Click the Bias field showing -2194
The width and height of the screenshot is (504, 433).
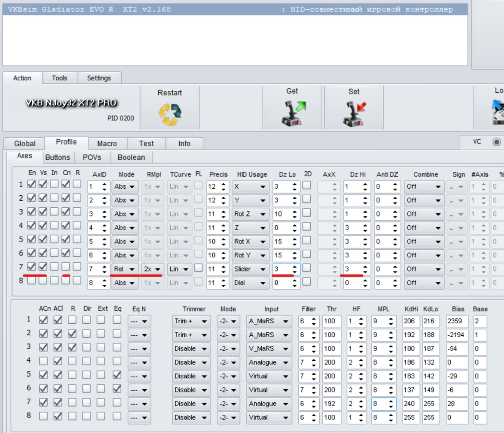[457, 335]
